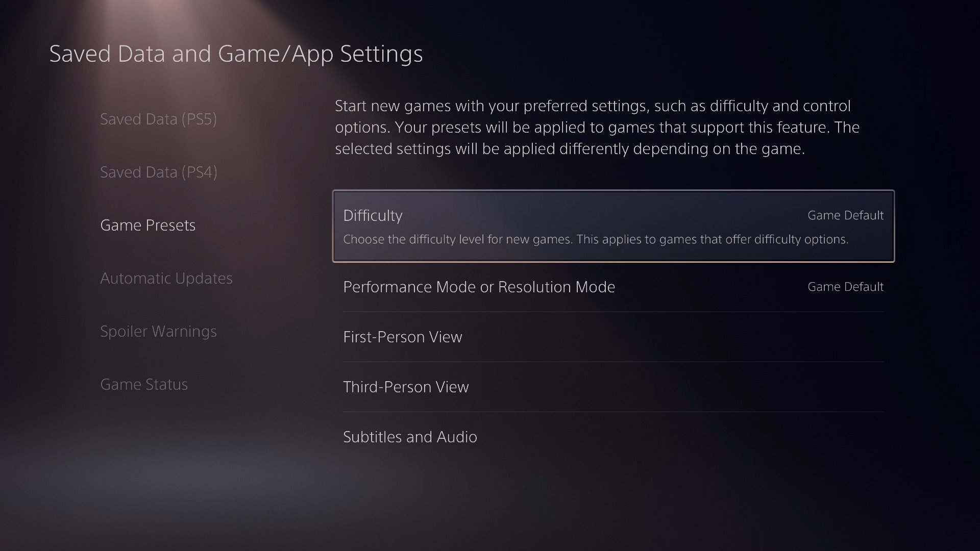Open Spoiler Warnings section
Viewport: 980px width, 551px height.
point(158,331)
